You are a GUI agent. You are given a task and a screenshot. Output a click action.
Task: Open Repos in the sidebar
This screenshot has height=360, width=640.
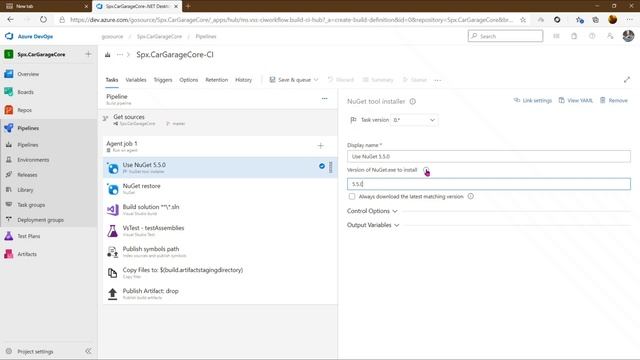[x=24, y=110]
